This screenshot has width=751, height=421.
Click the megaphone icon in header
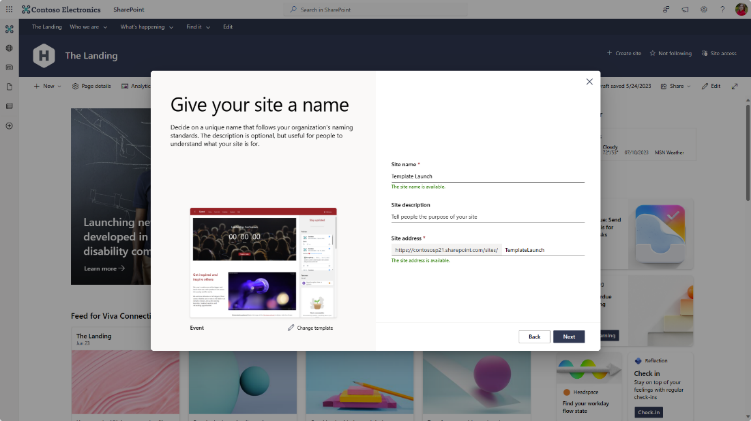[x=685, y=9]
